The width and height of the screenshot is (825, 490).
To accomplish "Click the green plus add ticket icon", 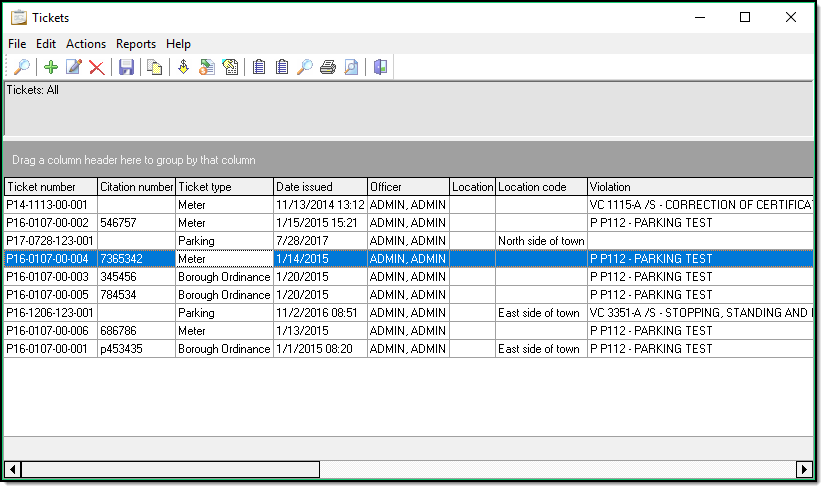I will coord(50,67).
